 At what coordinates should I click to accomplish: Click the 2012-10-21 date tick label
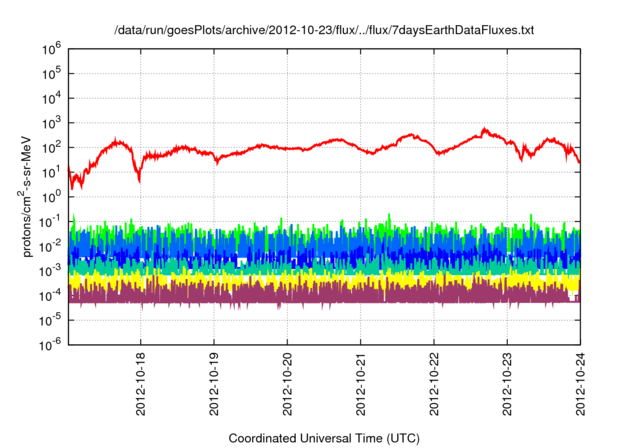(x=360, y=384)
